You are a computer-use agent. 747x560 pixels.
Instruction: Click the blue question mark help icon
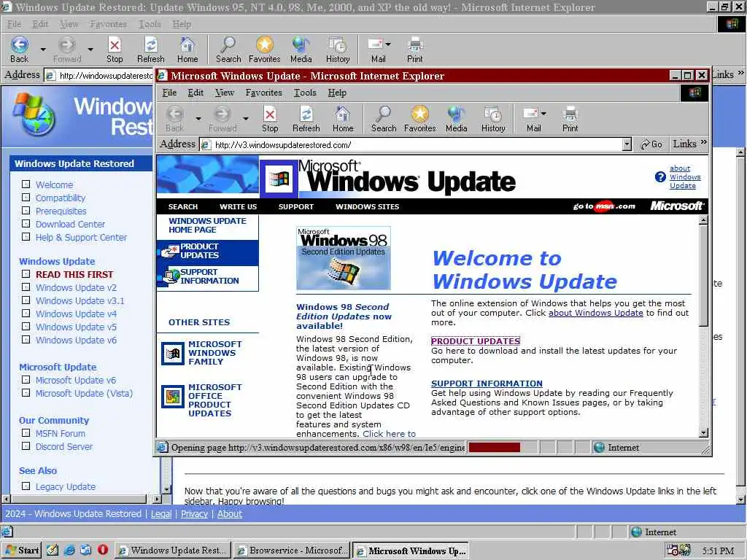659,177
